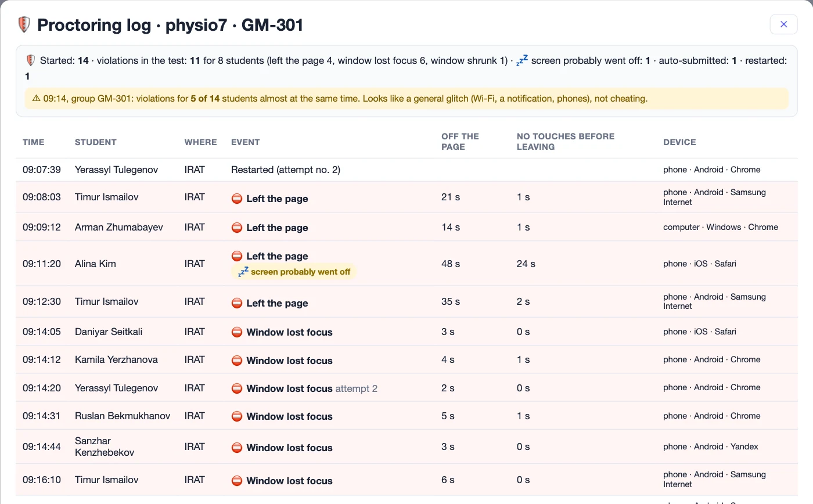813x504 pixels.
Task: Click Timur Ismailov's name at 09:08:03
Action: click(x=107, y=197)
